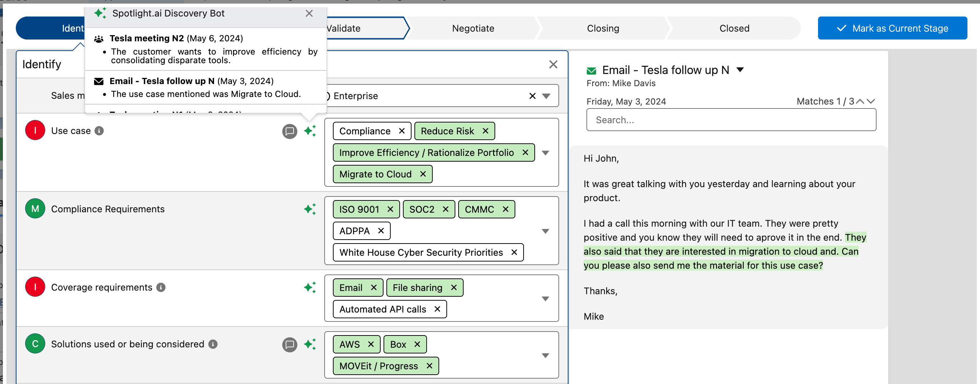Open the Compliance Requirements dropdown arrow
The width and height of the screenshot is (980, 384).
coord(545,231)
